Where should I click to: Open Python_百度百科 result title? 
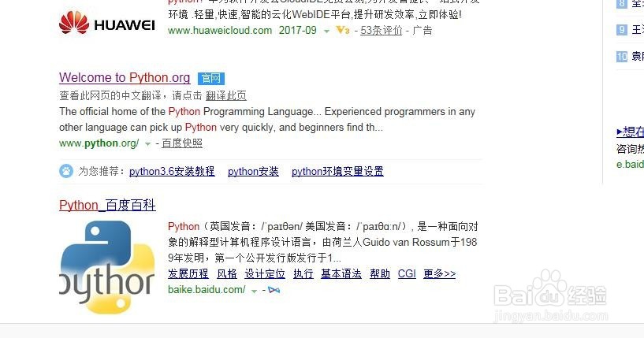point(107,205)
